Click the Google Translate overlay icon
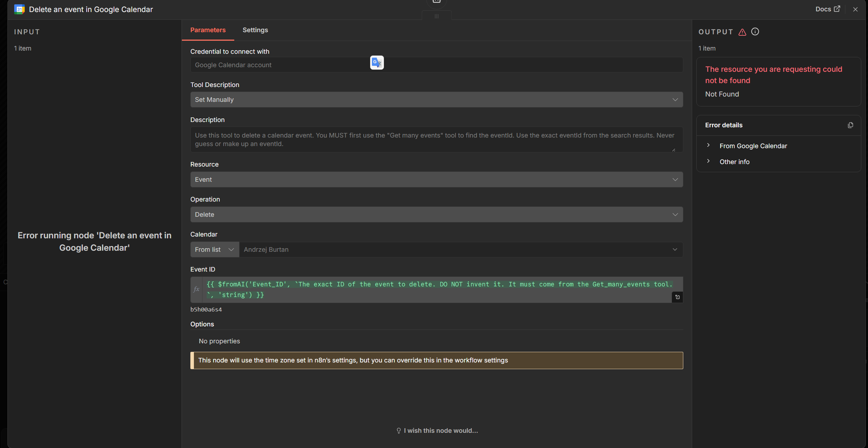The width and height of the screenshot is (868, 448). click(377, 63)
